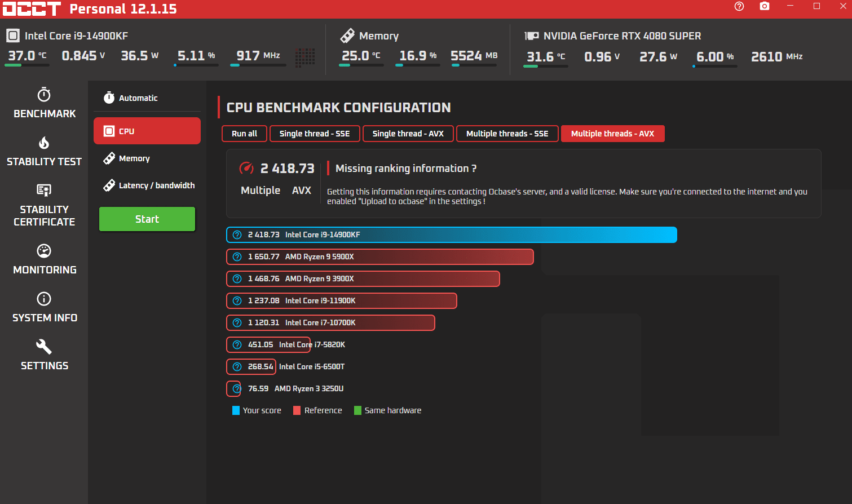Click info icon on Intel Core i9-11900K bar

click(x=237, y=301)
